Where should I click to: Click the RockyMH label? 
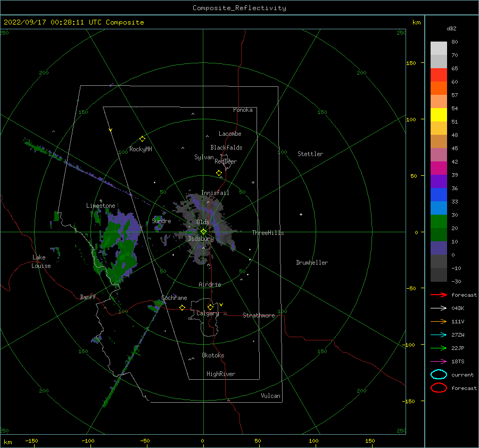point(141,149)
